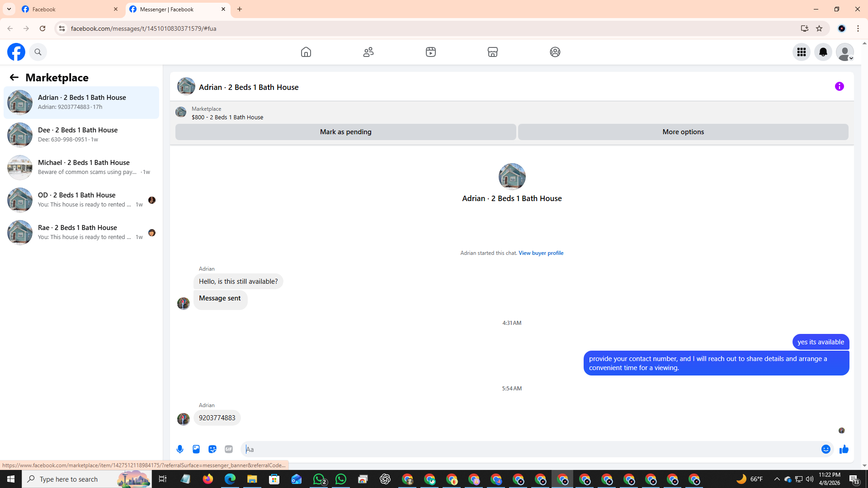Open the emoji picker in message box
This screenshot has width=868, height=488.
tap(826, 449)
